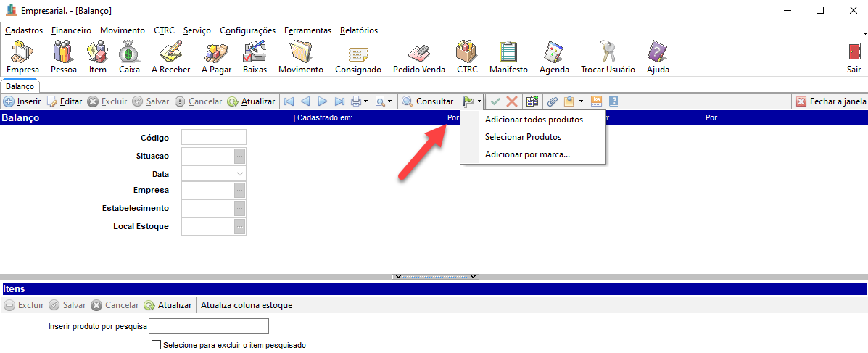Click the A Receber toolbar icon

coord(170,57)
